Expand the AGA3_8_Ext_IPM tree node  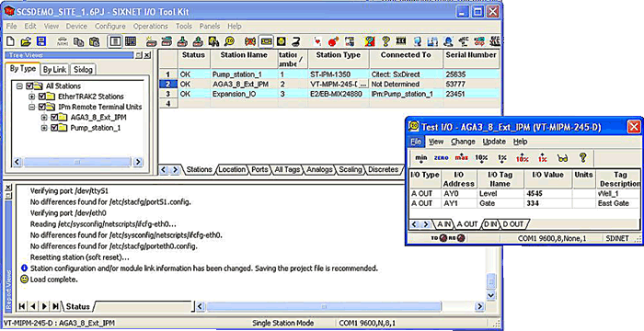[x=44, y=118]
